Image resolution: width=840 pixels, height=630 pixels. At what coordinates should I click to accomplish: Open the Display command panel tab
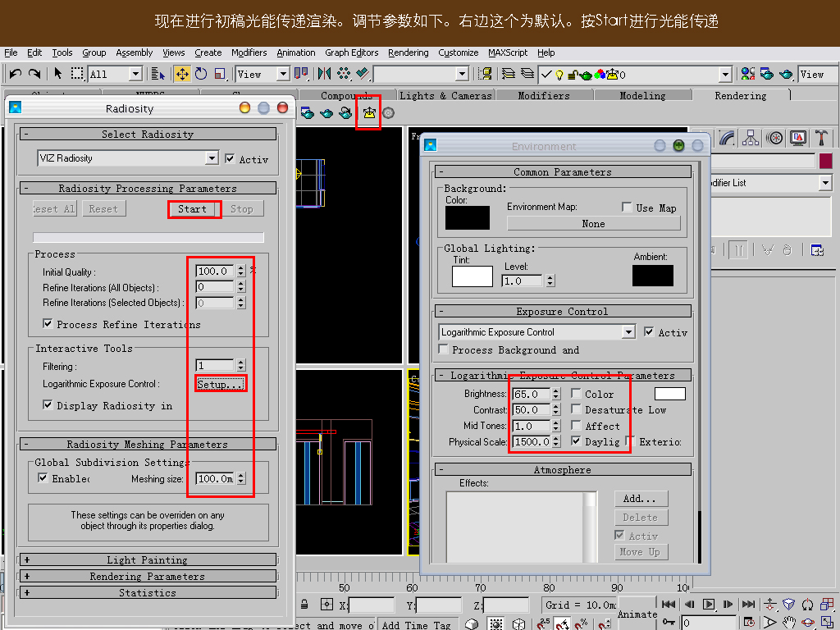pyautogui.click(x=798, y=138)
